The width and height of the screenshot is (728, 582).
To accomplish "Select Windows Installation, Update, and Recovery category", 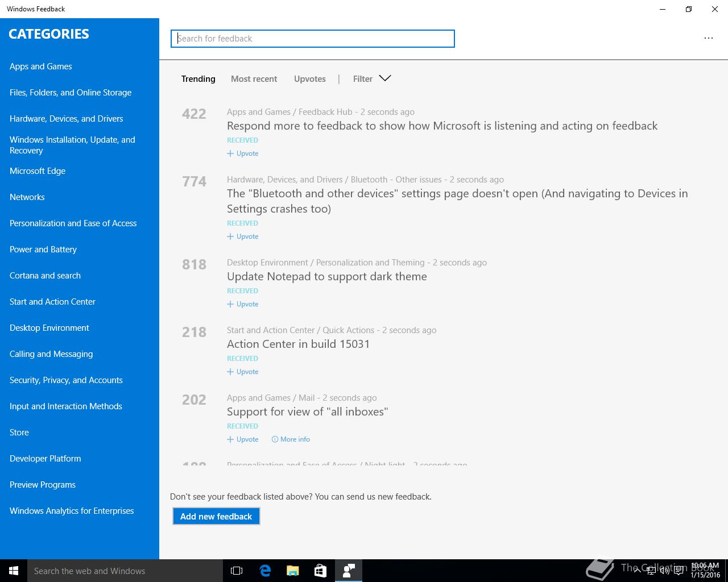I will (x=72, y=145).
